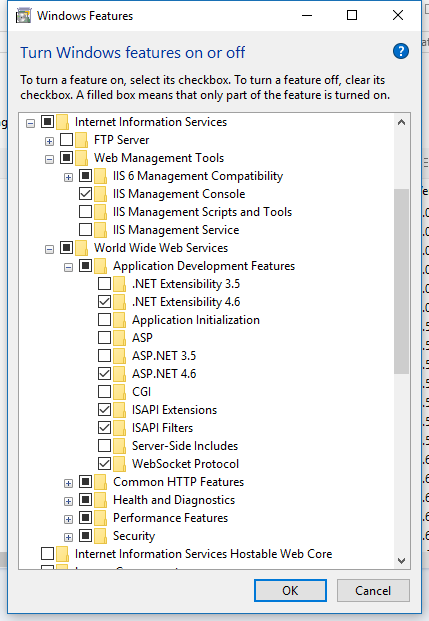Uncheck ISAPI Extensions checkbox

[105, 409]
